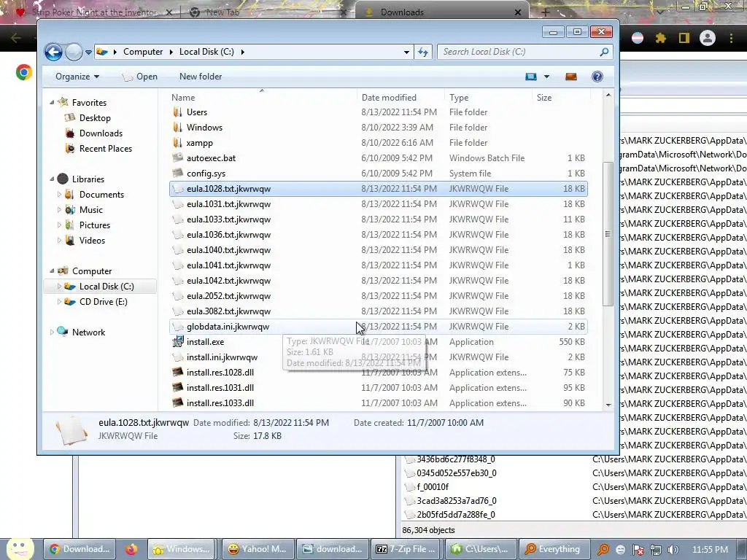Click the scroll down arrow of file list
This screenshot has width=747, height=560.
pyautogui.click(x=608, y=405)
